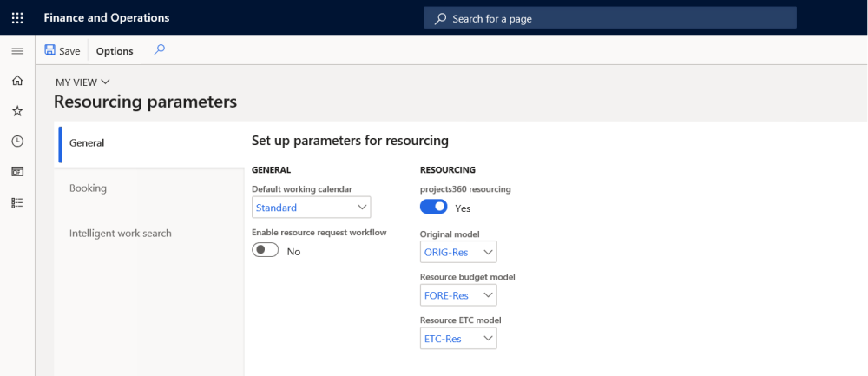Viewport: 868px width, 376px height.
Task: Open Recent clock icon in sidebar
Action: [x=17, y=142]
